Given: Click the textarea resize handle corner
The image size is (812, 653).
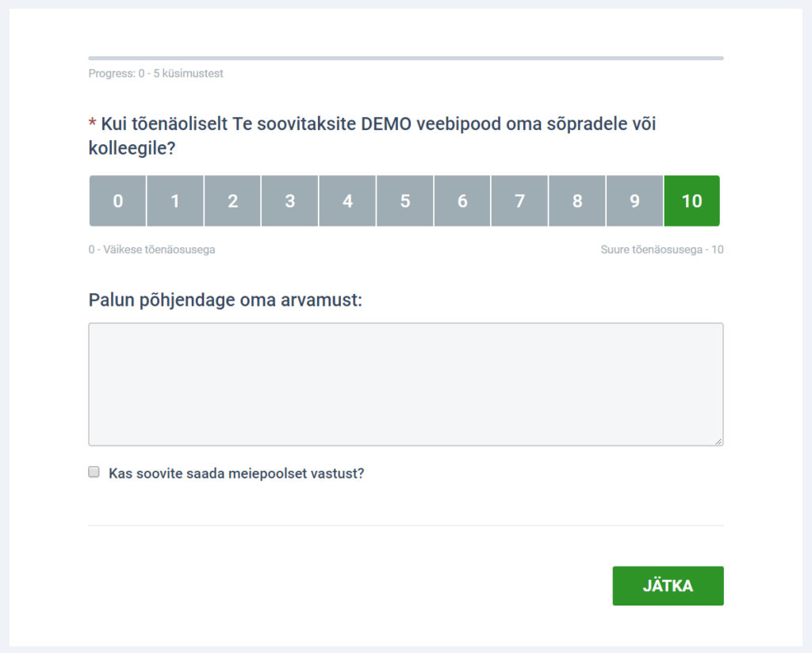Looking at the screenshot, I should coord(718,441).
